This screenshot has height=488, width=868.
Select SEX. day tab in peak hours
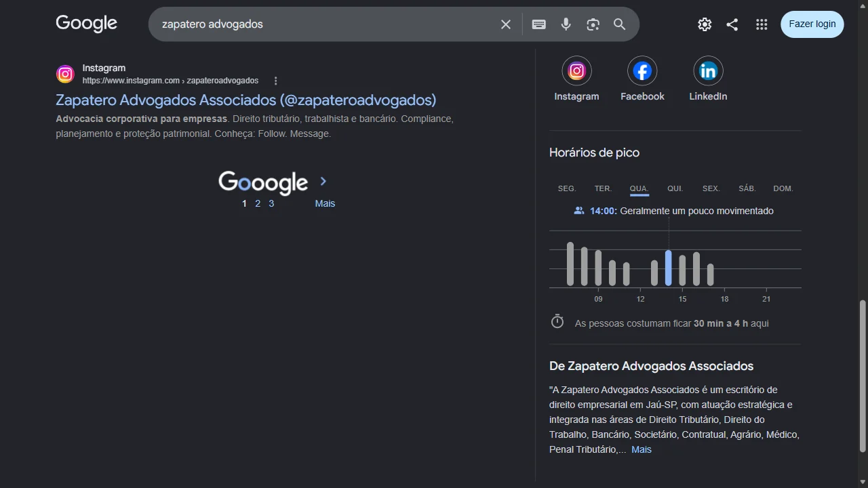coord(711,188)
